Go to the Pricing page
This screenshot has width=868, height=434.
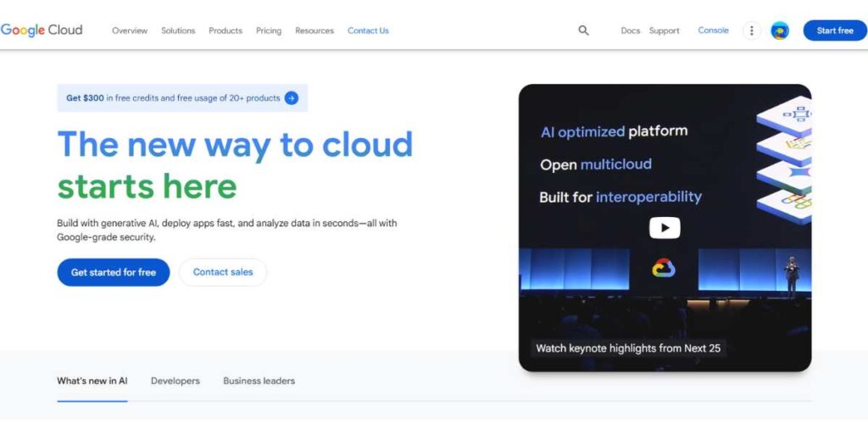click(269, 31)
